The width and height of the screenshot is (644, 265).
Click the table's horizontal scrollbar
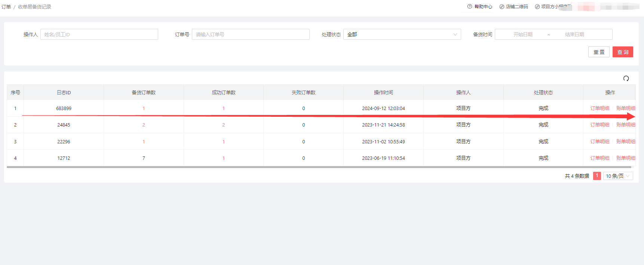click(319, 167)
